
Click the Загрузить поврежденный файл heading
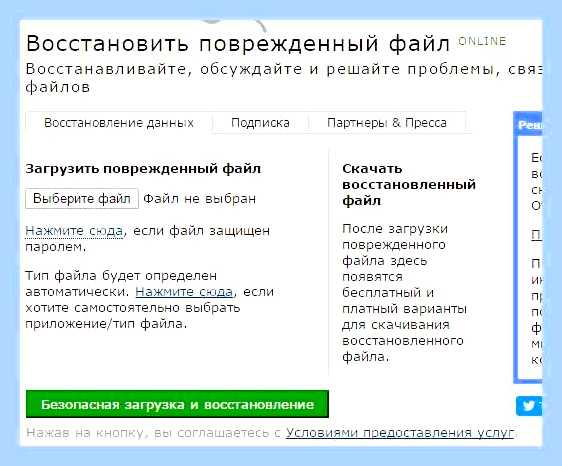coord(143,168)
